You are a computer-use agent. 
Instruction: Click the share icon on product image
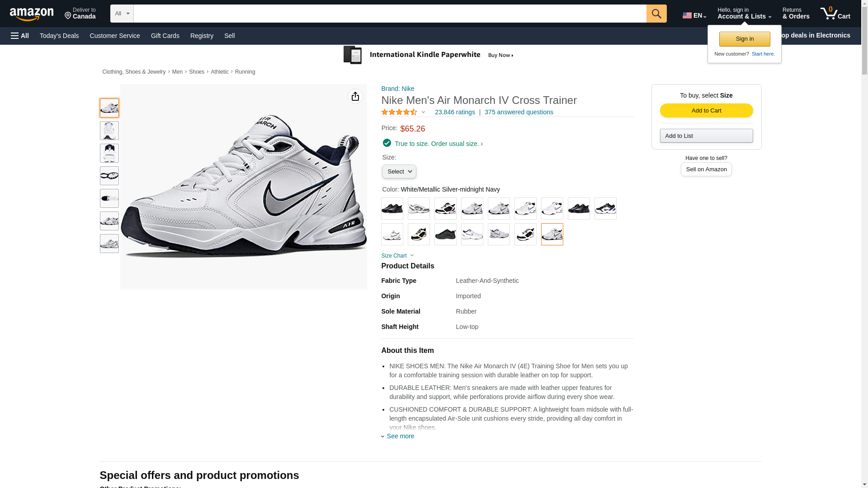[x=355, y=96]
